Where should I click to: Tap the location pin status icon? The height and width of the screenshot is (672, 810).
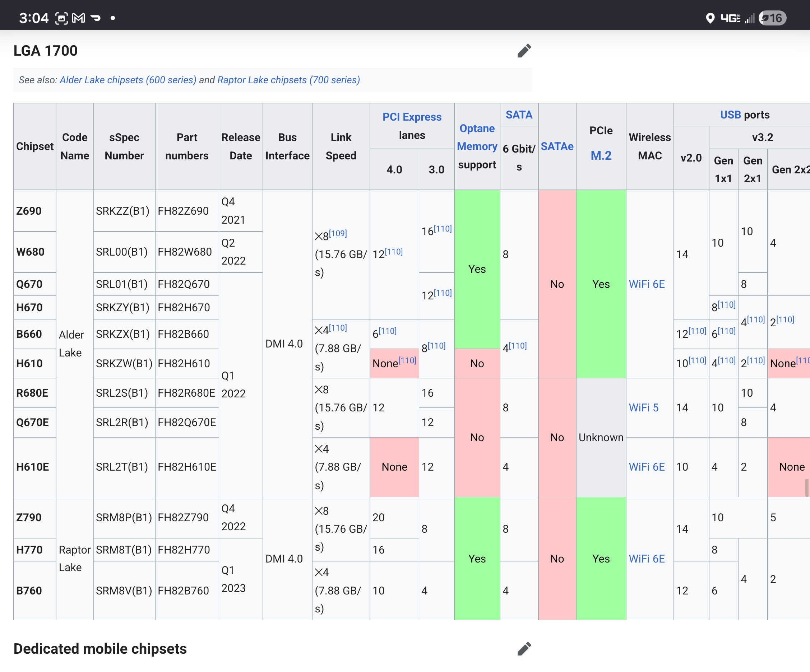(x=710, y=18)
